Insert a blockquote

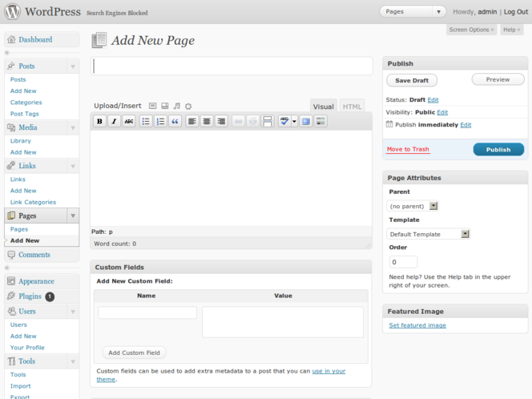click(175, 121)
